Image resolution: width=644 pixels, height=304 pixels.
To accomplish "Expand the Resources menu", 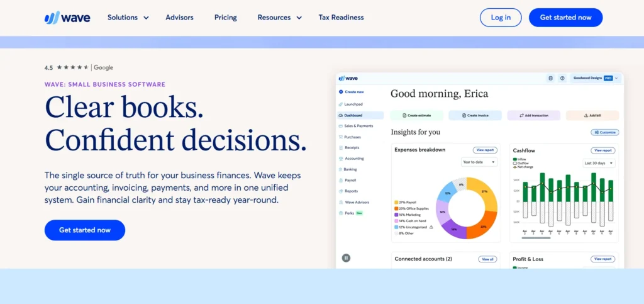I will 280,18.
